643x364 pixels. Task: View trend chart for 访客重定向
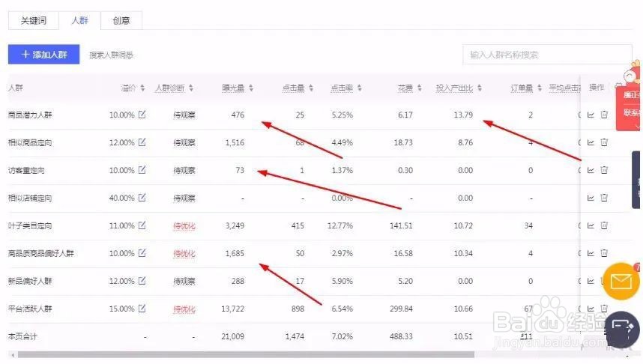591,170
